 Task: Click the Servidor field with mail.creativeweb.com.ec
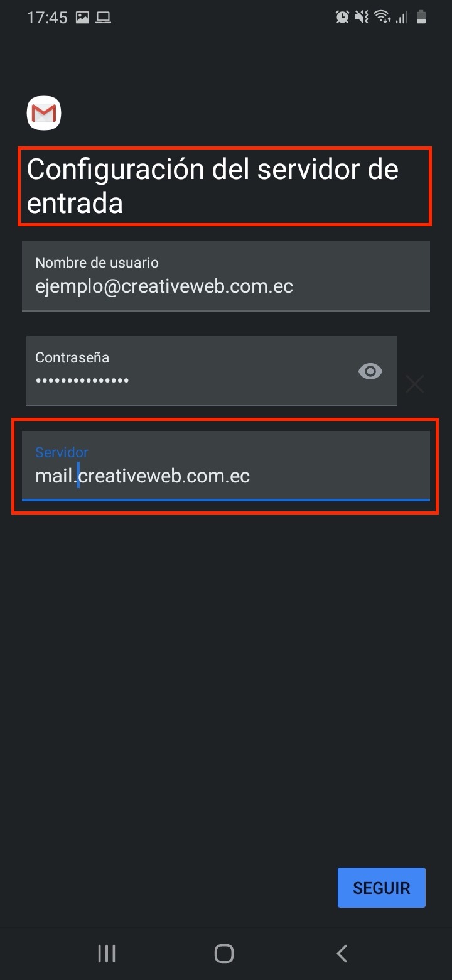coord(226,466)
